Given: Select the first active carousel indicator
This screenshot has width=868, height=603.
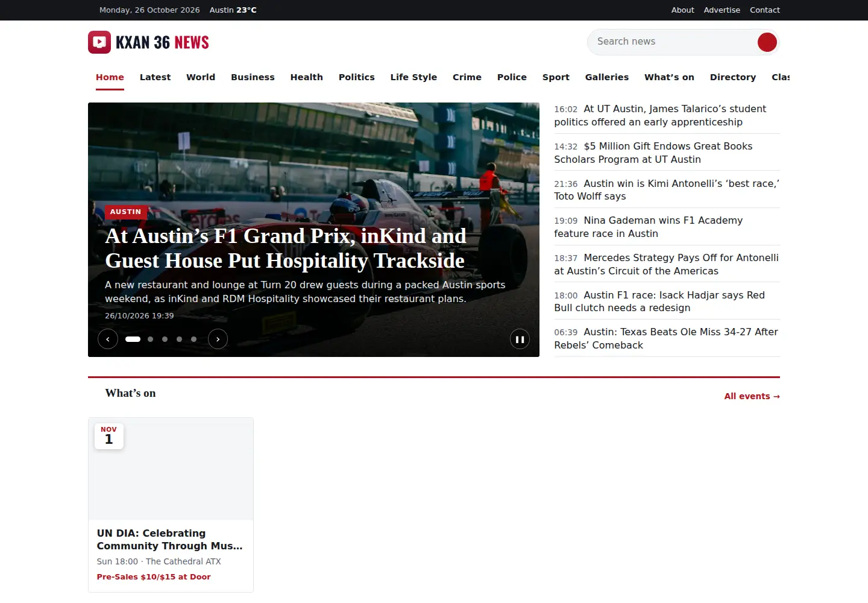Looking at the screenshot, I should (133, 339).
